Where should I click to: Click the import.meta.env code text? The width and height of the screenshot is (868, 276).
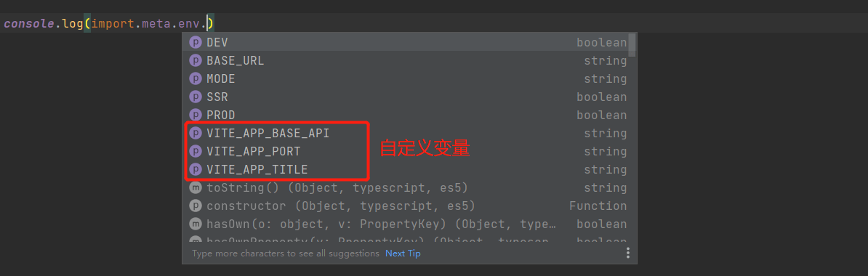pos(148,24)
